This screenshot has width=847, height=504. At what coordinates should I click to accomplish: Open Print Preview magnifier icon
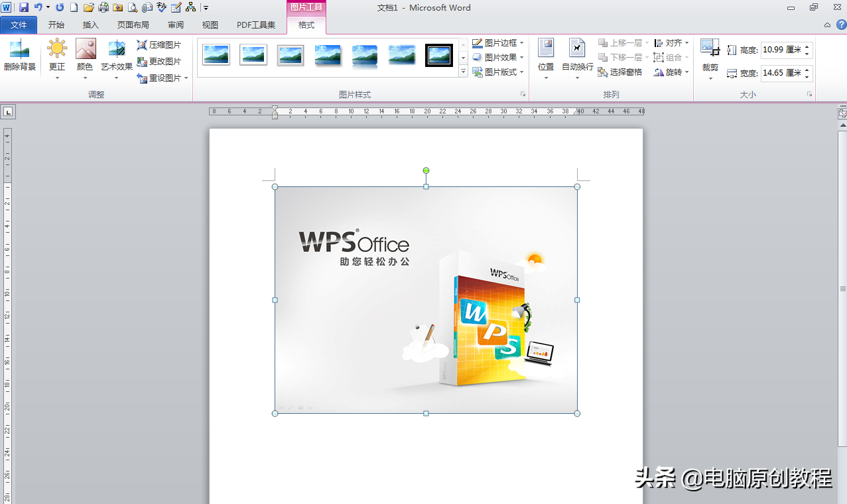(133, 7)
